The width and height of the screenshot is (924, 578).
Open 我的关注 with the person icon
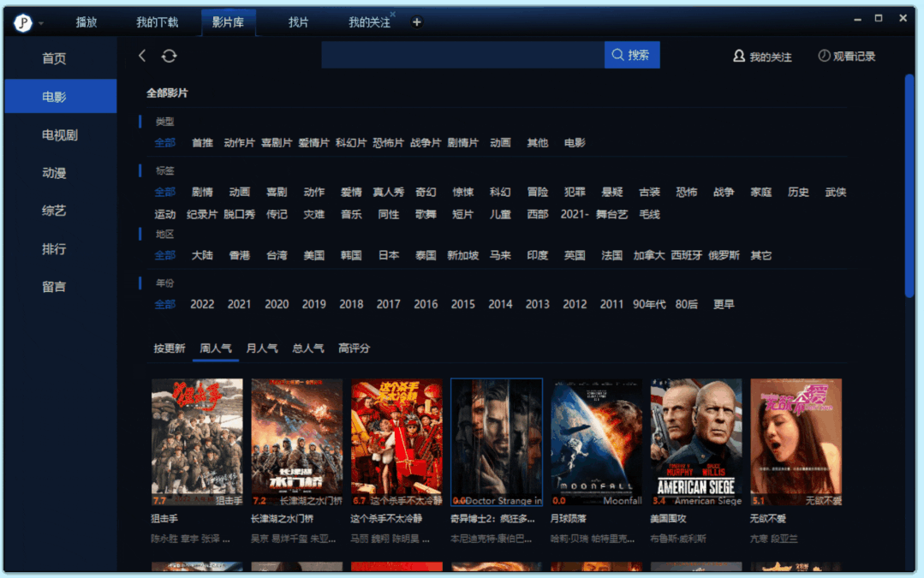(x=762, y=57)
